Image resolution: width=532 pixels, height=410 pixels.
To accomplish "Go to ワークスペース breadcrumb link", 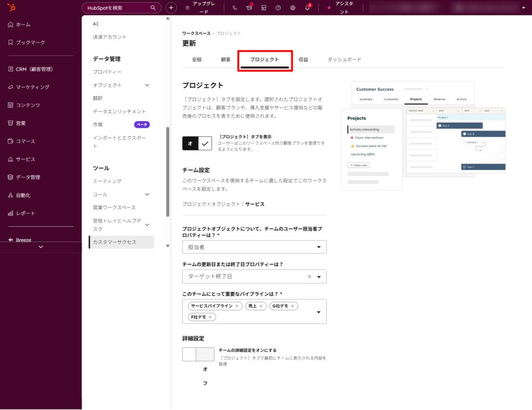I will [x=196, y=33].
